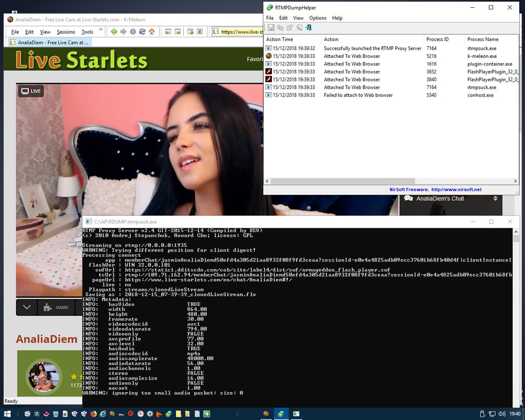Click the volume speaker tray icon
Screen dimensions: 525x420
click(501, 414)
